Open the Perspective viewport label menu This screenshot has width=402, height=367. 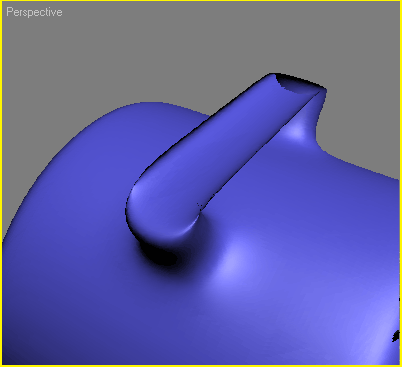pyautogui.click(x=34, y=12)
